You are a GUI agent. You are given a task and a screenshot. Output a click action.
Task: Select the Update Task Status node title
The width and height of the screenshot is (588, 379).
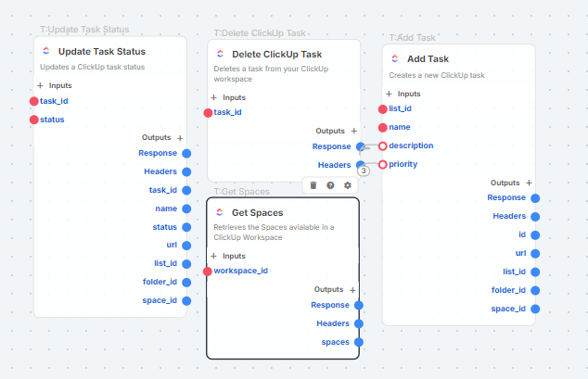point(102,51)
